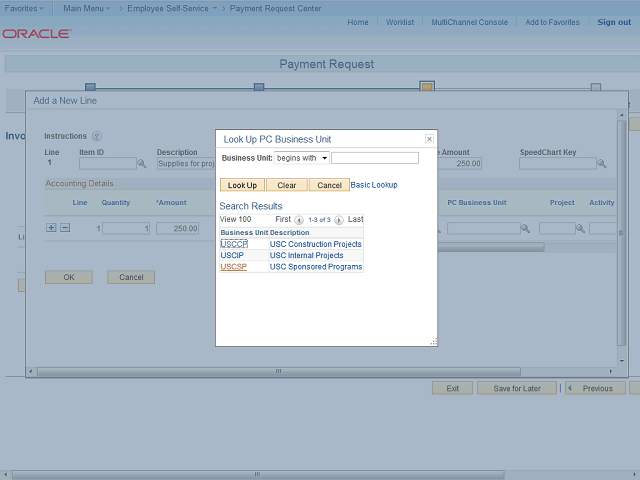Cancel the business unit lookup
The width and height of the screenshot is (640, 480).
pyautogui.click(x=329, y=185)
